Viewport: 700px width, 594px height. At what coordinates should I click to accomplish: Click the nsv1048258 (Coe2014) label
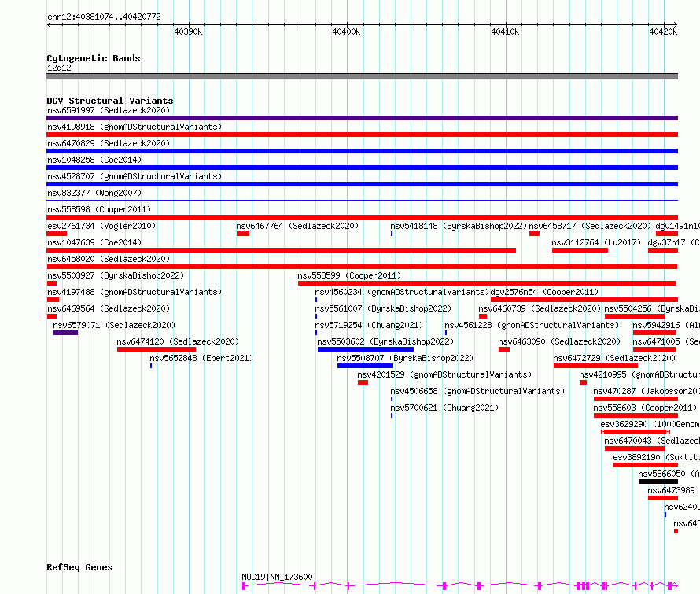tap(94, 160)
